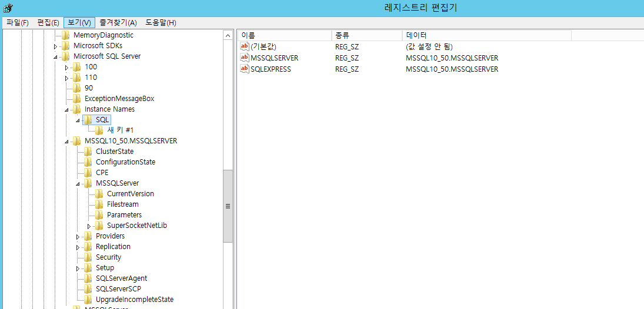
Task: Open the 도움말(H) help menu
Action: tap(161, 22)
